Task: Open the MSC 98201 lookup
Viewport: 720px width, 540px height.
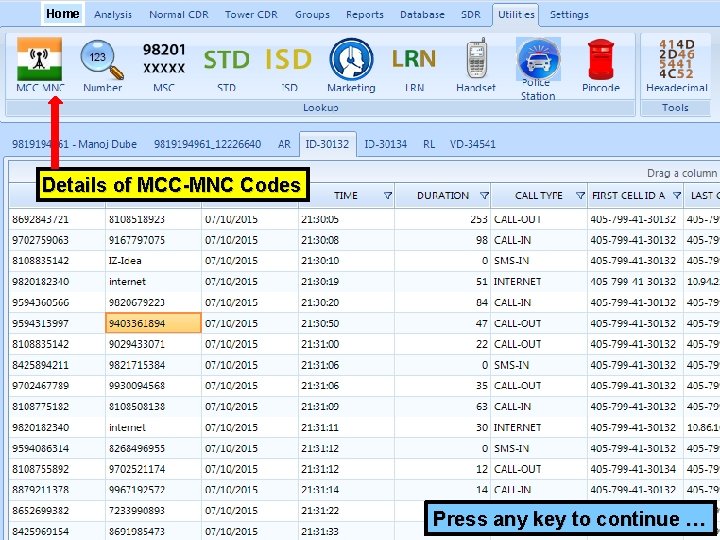Action: [164, 65]
